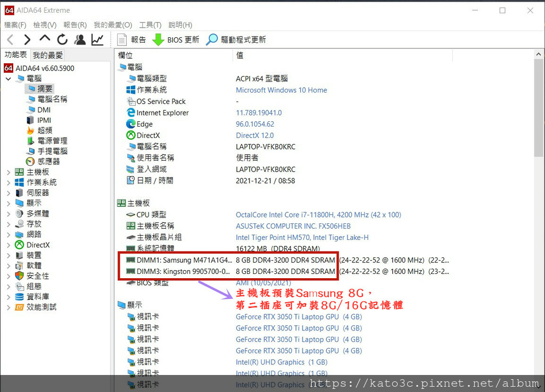Click the 安全性 shield icon
Viewport: 545px width, 392px height.
click(x=20, y=276)
